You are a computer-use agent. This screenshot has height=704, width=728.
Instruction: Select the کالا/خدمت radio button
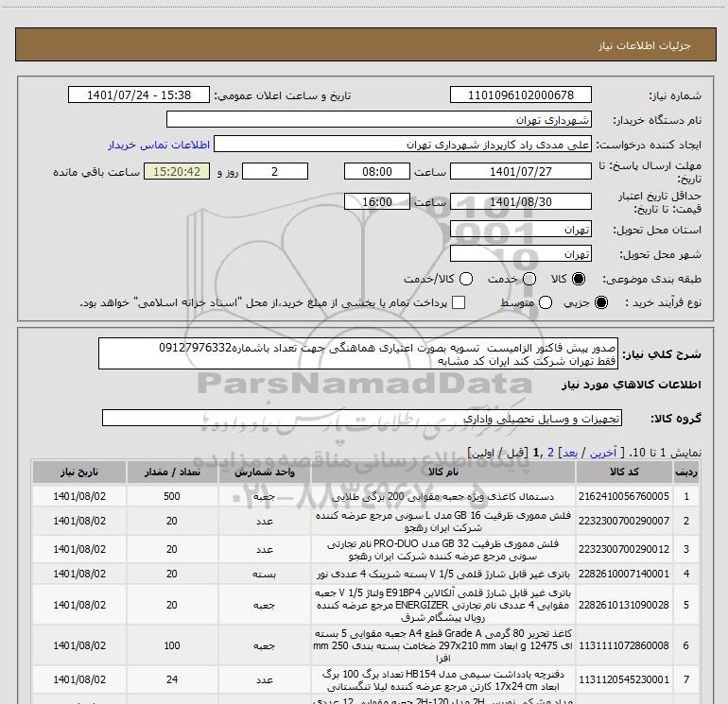(x=466, y=279)
